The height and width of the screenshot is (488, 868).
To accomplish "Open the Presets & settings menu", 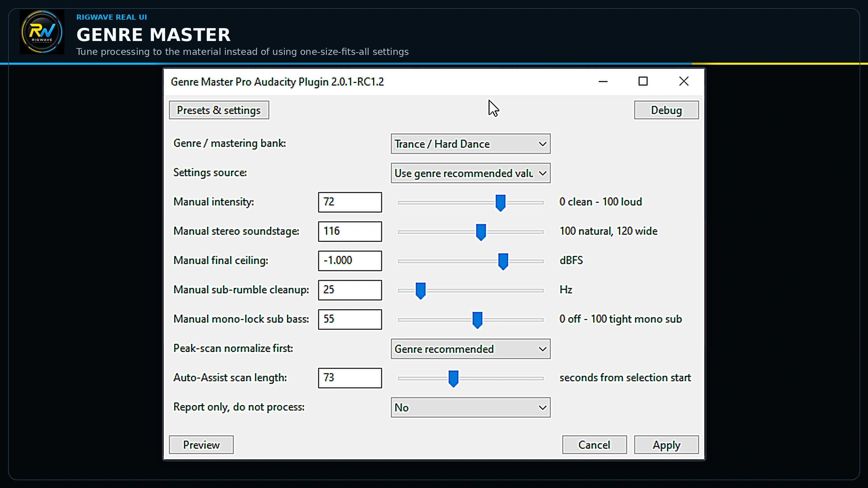I will 219,110.
